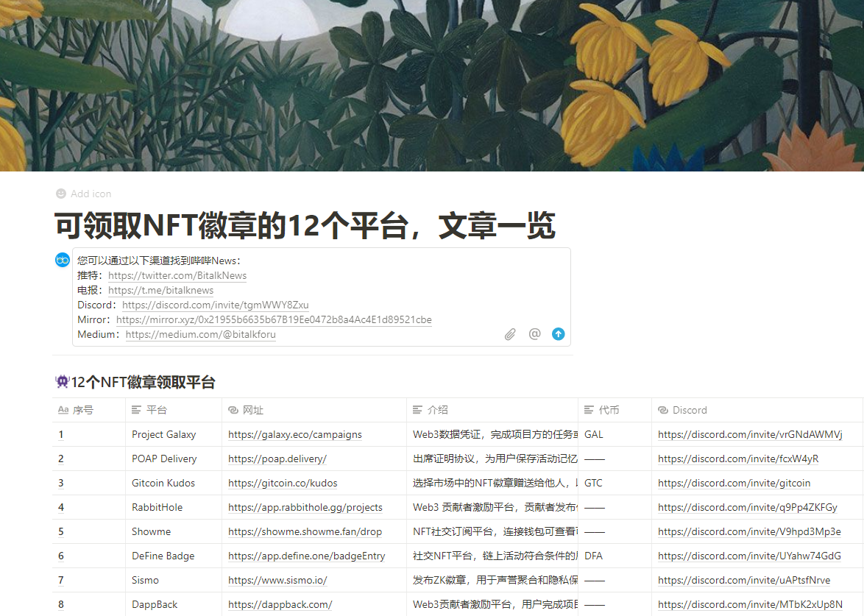Screen dimensions: 864x616
Task: Click the paperclip attach file icon
Action: (x=510, y=334)
